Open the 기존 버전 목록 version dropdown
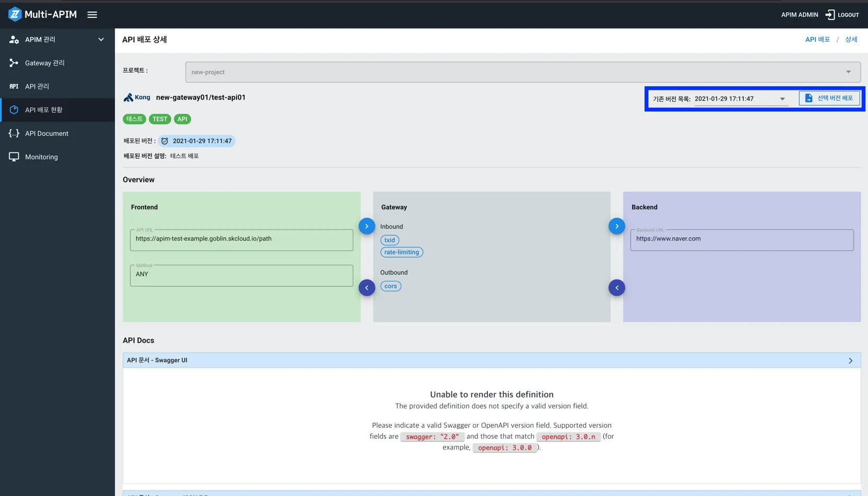The width and height of the screenshot is (868, 496). [740, 99]
